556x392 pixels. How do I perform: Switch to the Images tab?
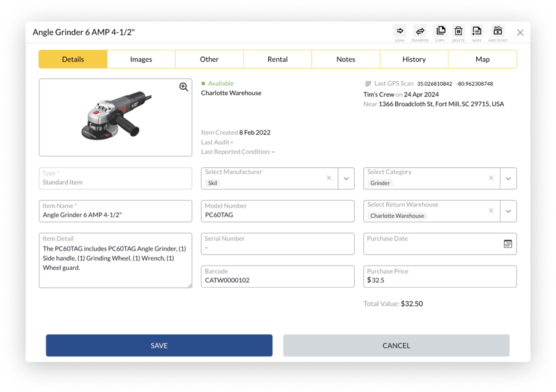[141, 60]
